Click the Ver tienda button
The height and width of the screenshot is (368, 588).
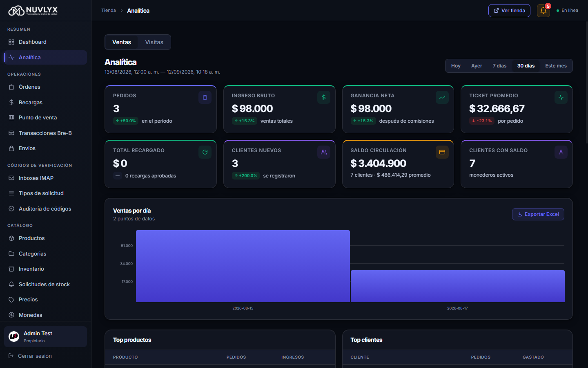point(509,11)
